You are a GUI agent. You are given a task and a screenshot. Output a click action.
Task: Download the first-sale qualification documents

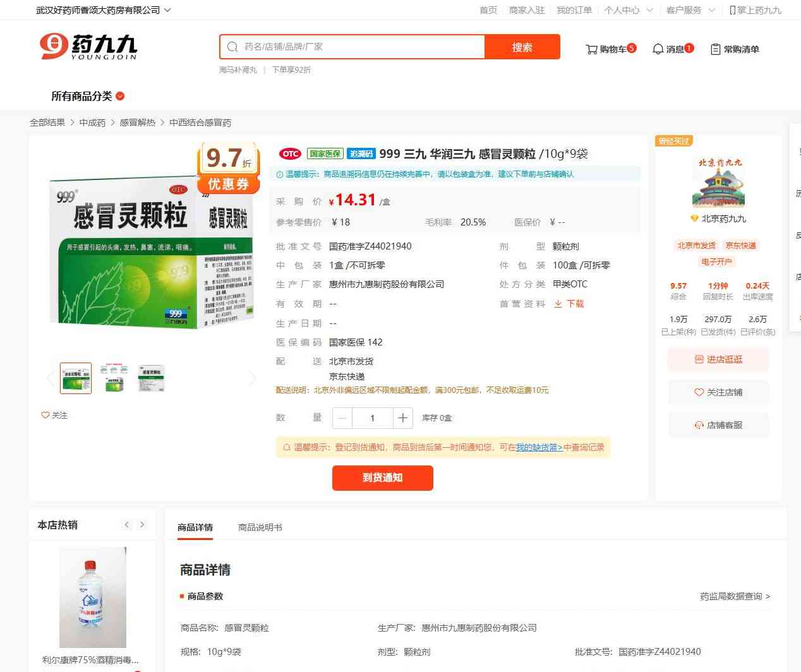pos(569,304)
